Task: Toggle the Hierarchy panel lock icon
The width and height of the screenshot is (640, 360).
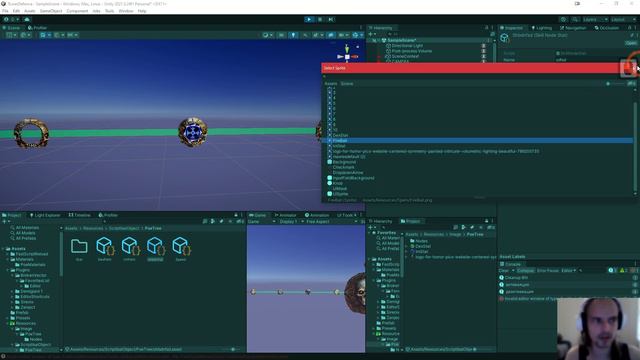Action: 487,28
